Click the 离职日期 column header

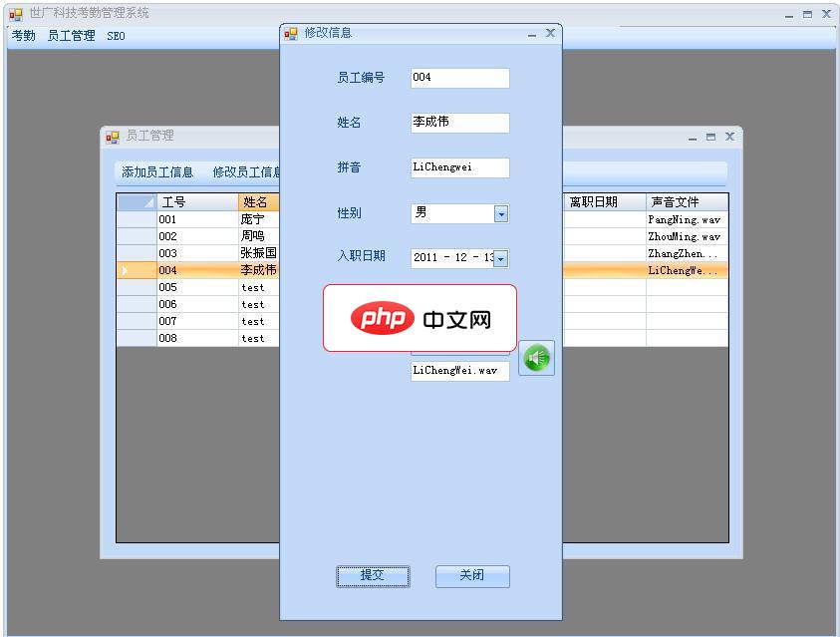tap(604, 202)
